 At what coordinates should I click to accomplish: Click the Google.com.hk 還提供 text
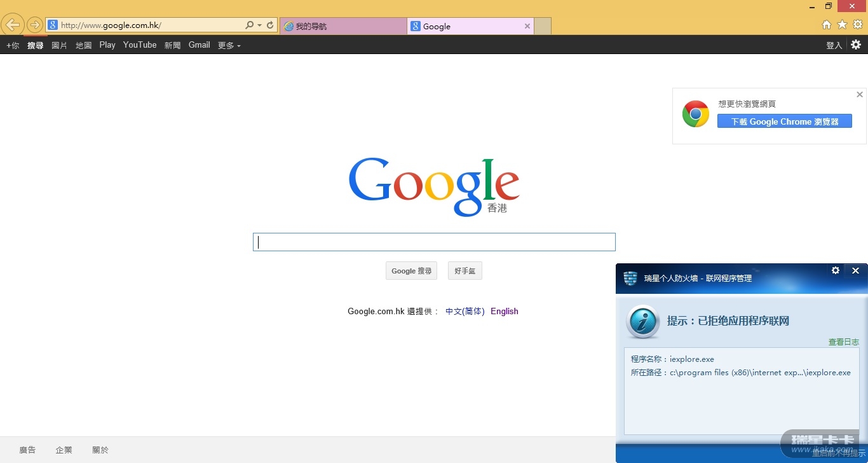click(x=393, y=311)
